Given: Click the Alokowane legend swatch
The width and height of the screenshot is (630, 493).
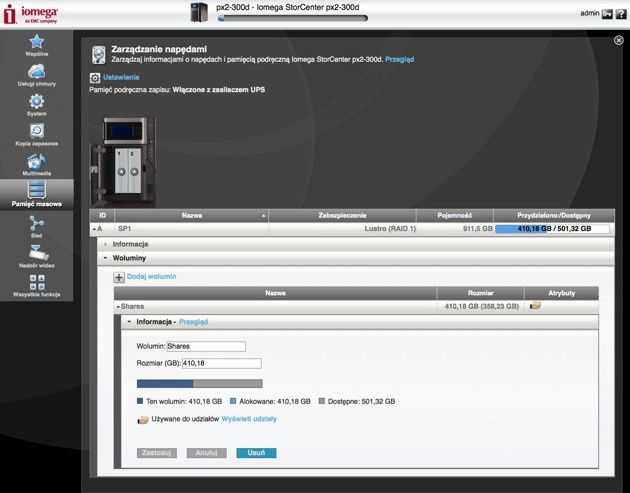Looking at the screenshot, I should click(x=233, y=401).
